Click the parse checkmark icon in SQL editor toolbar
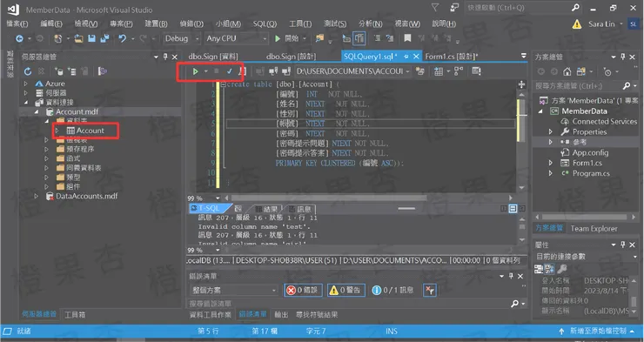 click(x=229, y=71)
